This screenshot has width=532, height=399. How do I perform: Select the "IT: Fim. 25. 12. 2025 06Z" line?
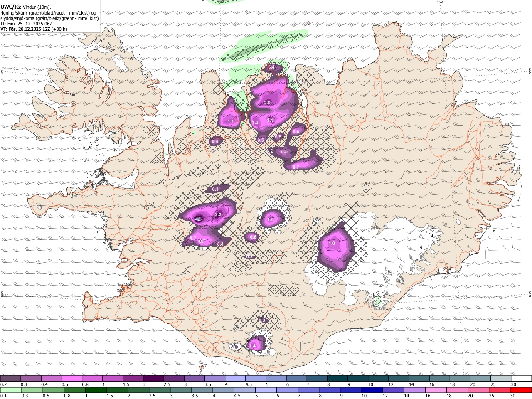pos(26,24)
